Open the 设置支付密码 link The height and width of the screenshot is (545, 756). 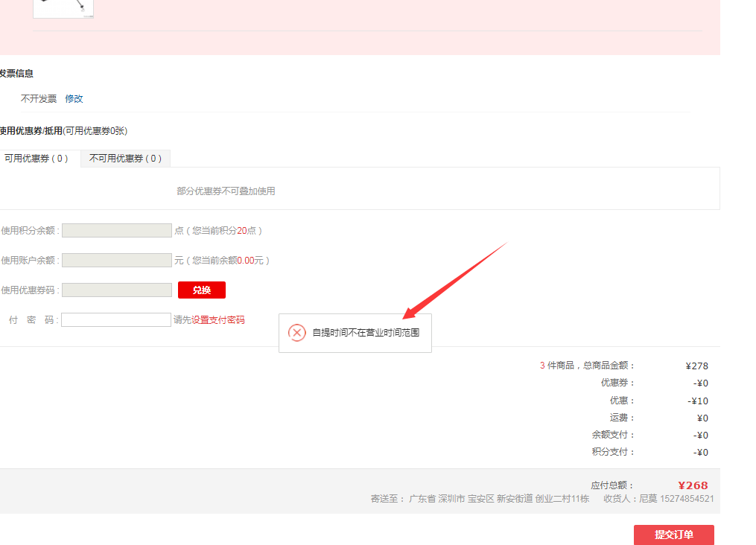click(218, 320)
